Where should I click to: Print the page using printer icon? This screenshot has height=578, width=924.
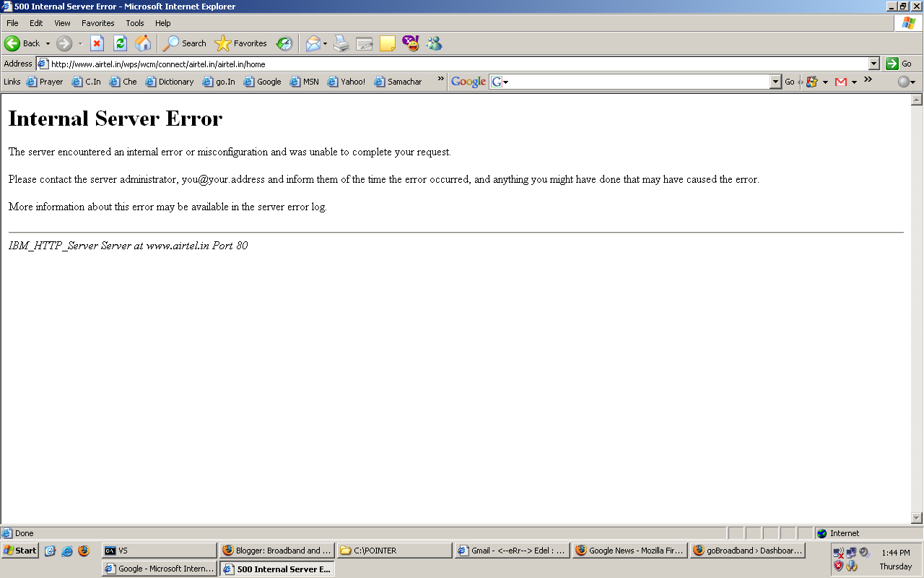pos(341,43)
